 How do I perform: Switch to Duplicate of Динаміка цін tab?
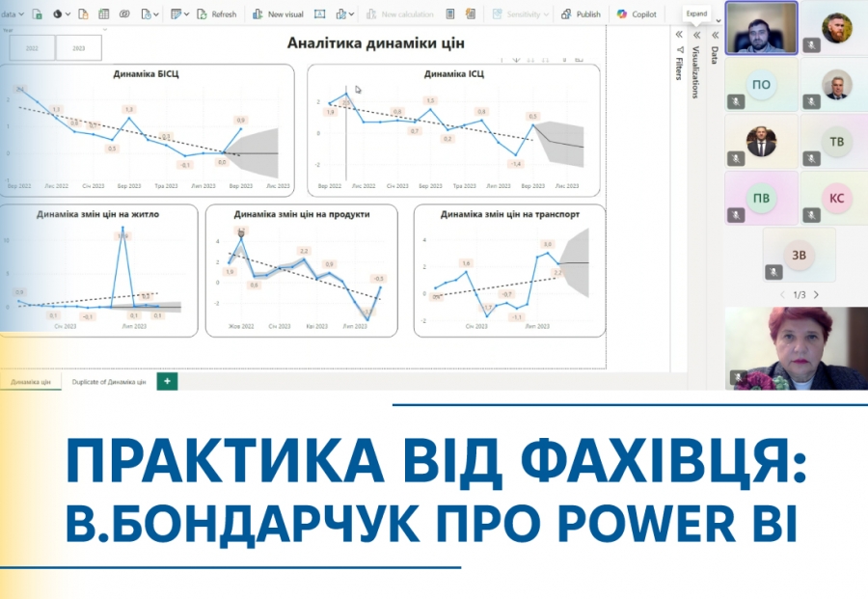point(109,382)
